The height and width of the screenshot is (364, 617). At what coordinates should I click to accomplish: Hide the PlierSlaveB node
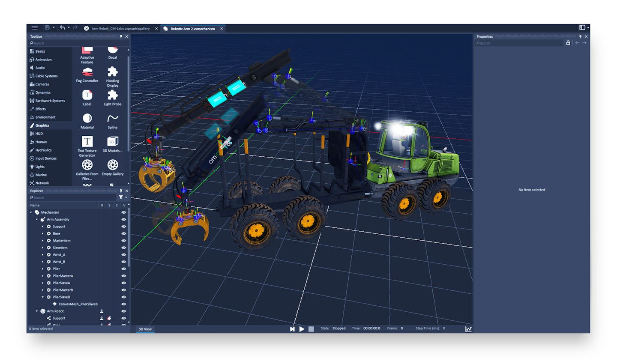pos(123,297)
